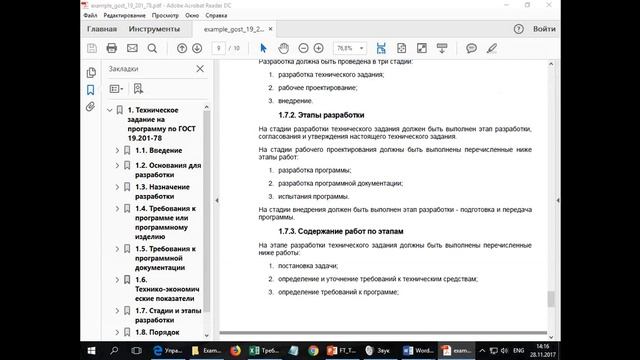
Task: Open the Просмотр menu
Action: (165, 16)
